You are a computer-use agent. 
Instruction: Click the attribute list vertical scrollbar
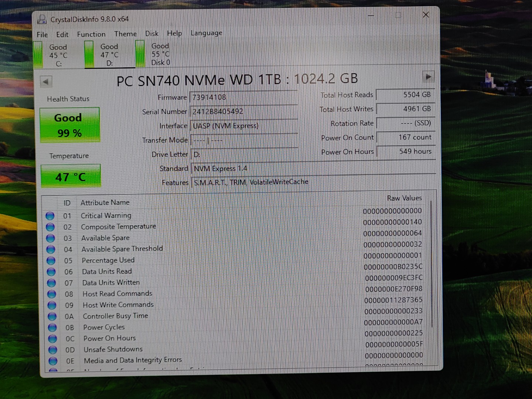(431, 264)
